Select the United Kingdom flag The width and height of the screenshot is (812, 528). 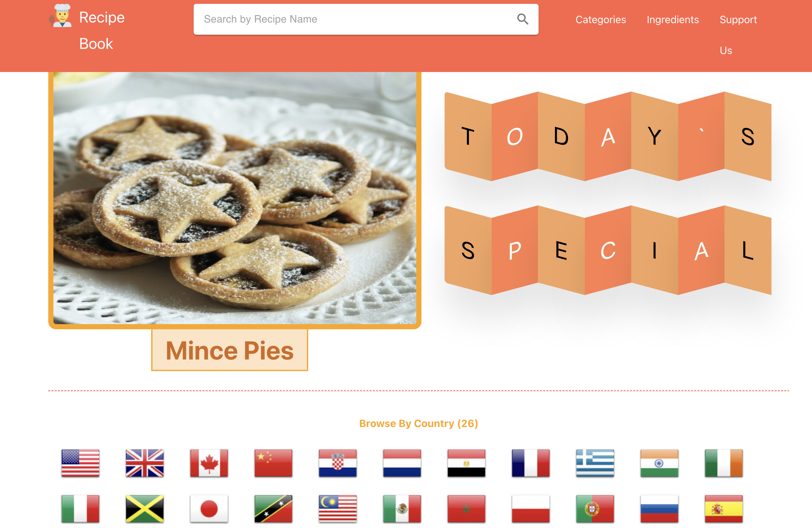pyautogui.click(x=145, y=463)
